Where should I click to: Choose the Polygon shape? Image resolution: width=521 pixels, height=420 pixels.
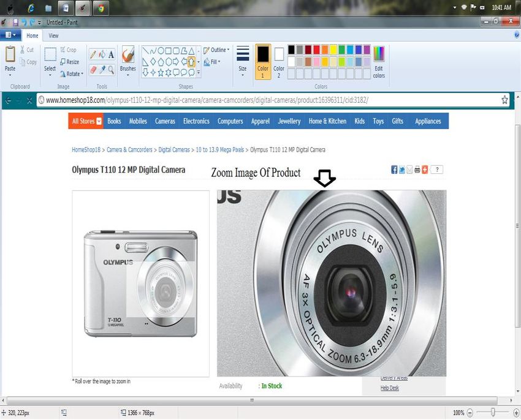tap(184, 51)
